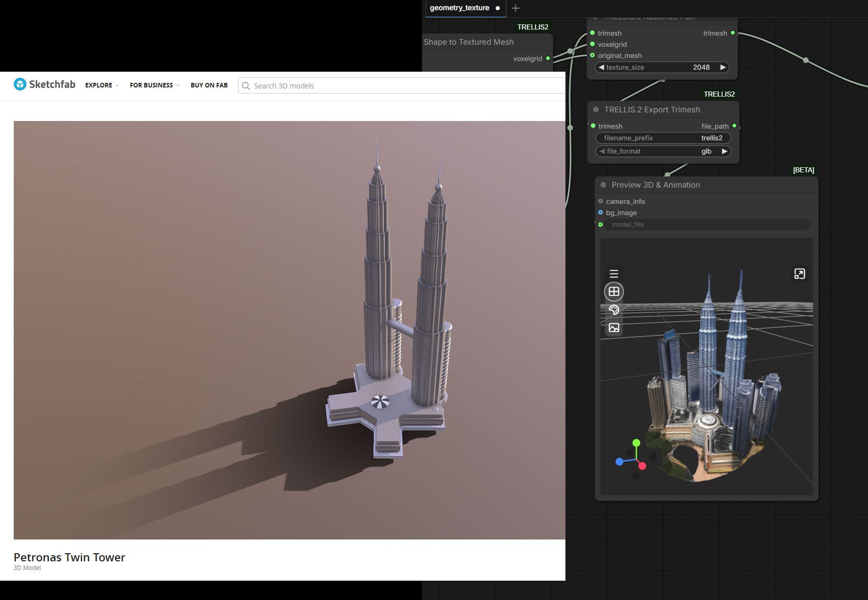Image resolution: width=868 pixels, height=600 pixels.
Task: Open the 3D preview hamburger menu
Action: [x=614, y=274]
